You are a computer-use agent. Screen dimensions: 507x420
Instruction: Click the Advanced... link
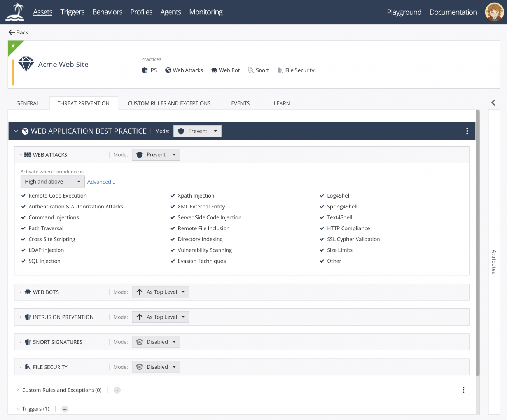click(101, 182)
